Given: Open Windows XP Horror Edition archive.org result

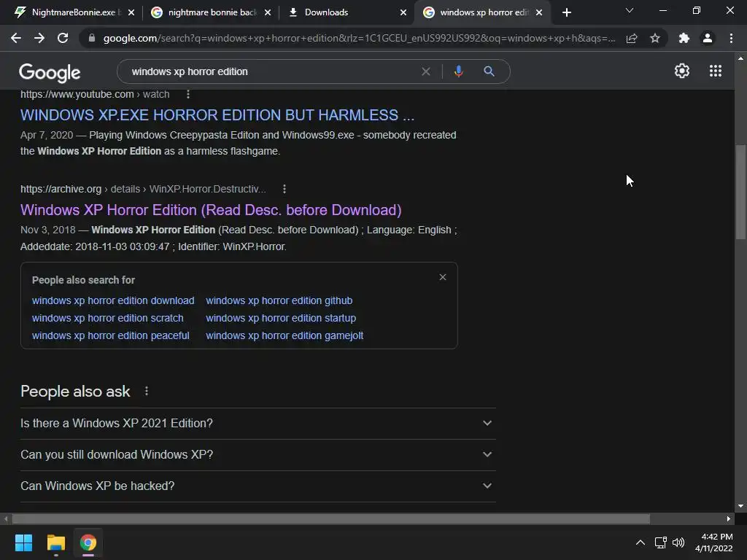Looking at the screenshot, I should 211,210.
